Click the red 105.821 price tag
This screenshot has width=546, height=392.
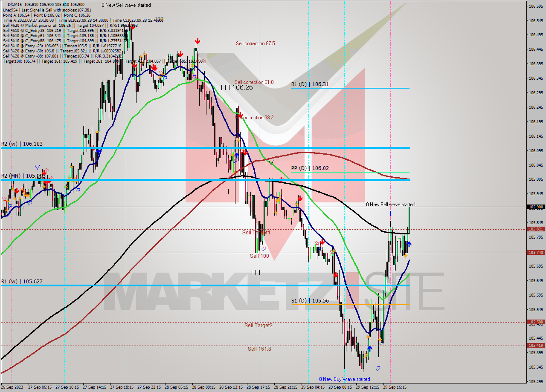pyautogui.click(x=536, y=229)
